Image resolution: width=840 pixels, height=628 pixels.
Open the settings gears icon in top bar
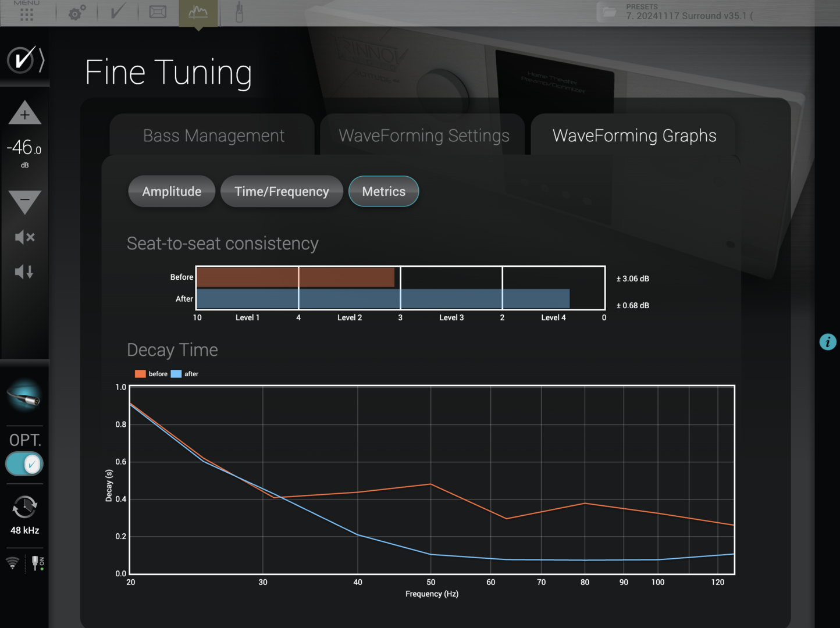(x=77, y=13)
